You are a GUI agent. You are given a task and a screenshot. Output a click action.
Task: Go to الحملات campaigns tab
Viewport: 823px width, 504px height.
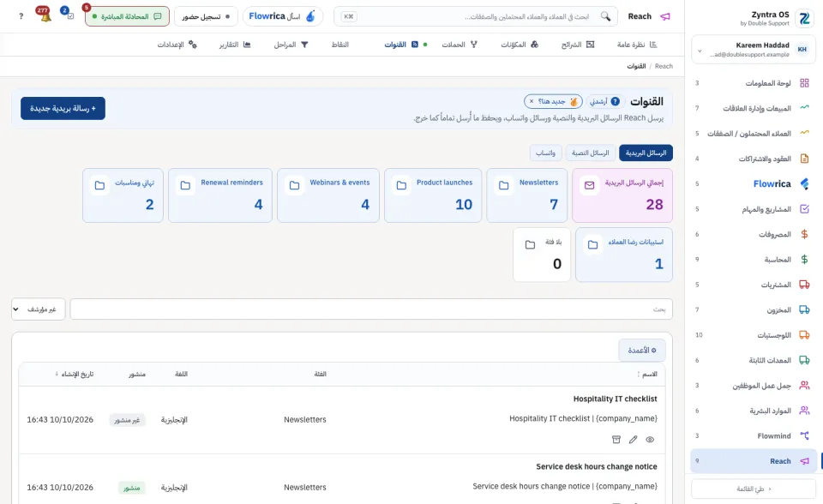point(460,45)
